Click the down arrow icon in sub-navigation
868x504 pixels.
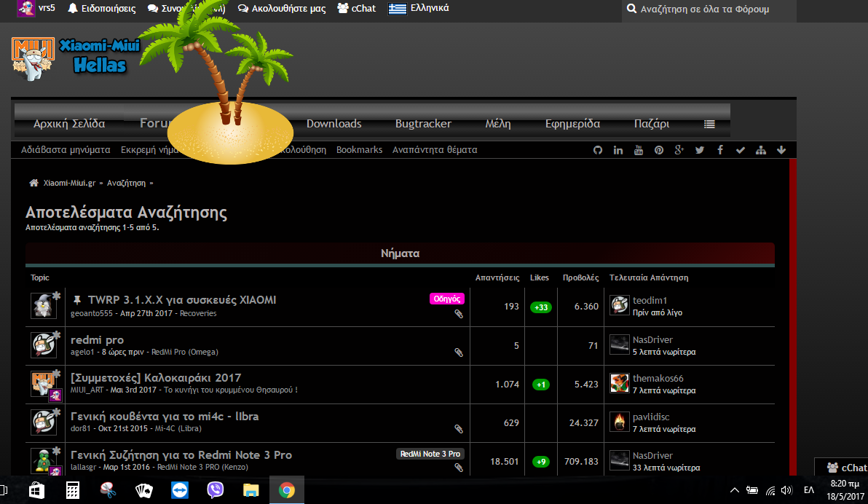point(781,150)
